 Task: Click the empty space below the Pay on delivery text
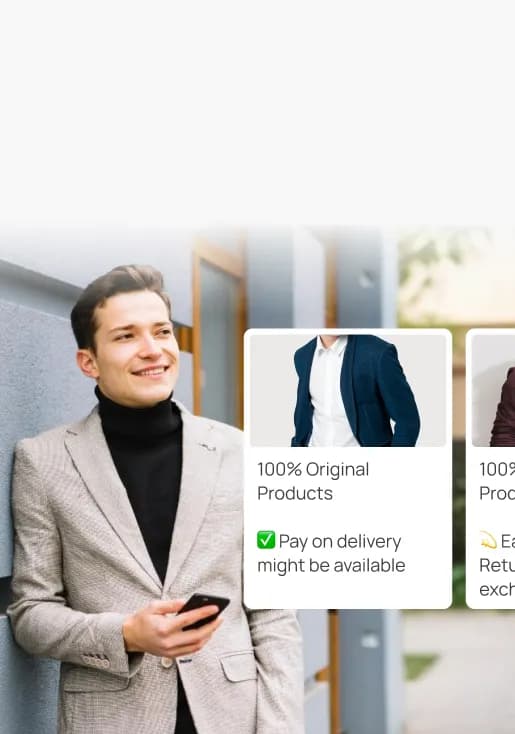click(348, 592)
